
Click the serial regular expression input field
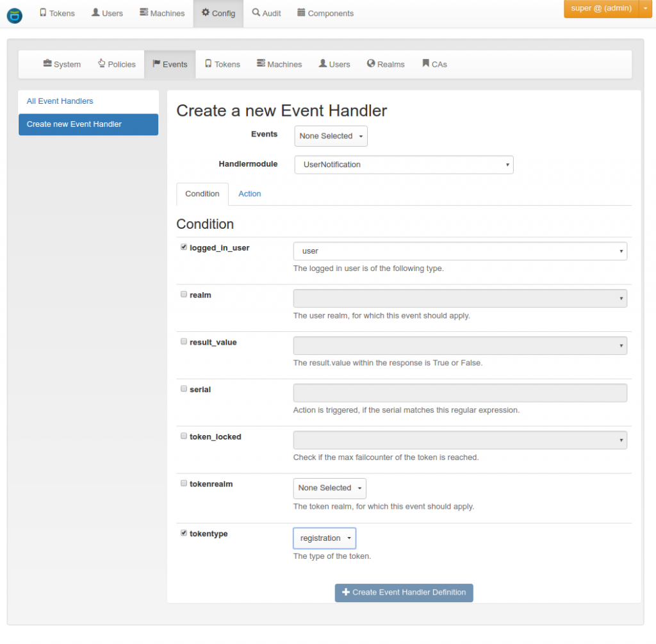point(460,393)
